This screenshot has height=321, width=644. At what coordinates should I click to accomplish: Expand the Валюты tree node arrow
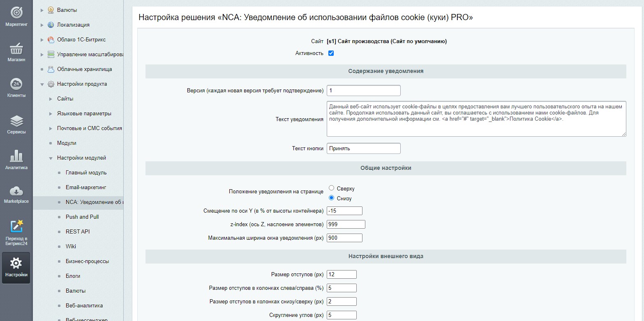tap(42, 10)
